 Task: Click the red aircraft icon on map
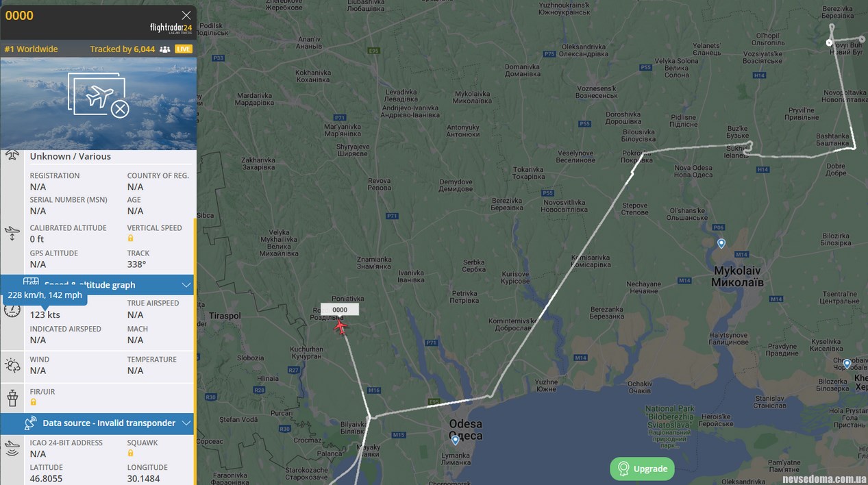click(340, 327)
